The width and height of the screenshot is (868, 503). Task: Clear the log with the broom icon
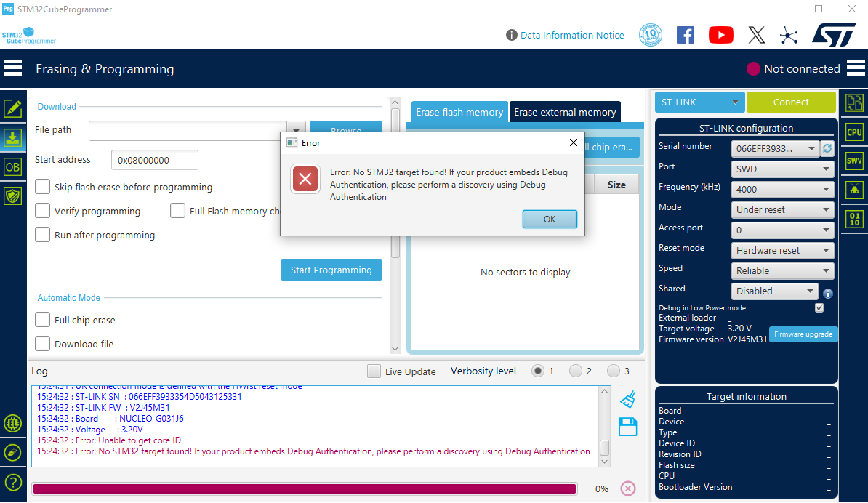coord(628,399)
